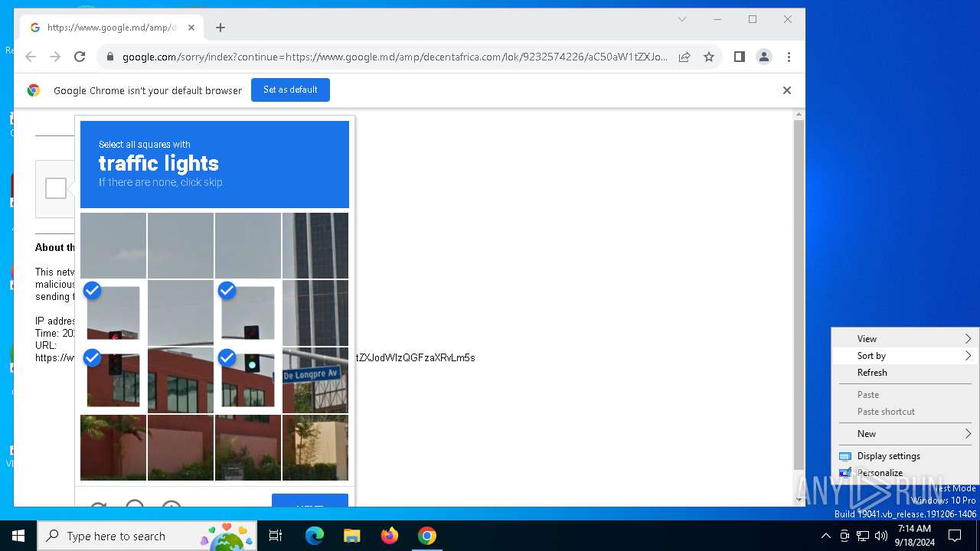Click the Chrome back arrow
The image size is (980, 551).
pyautogui.click(x=31, y=57)
